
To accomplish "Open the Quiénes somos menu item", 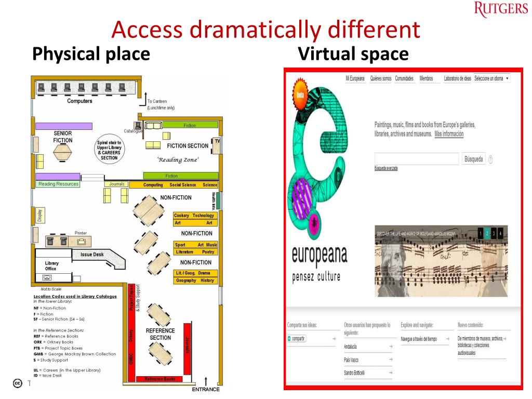I will 381,78.
